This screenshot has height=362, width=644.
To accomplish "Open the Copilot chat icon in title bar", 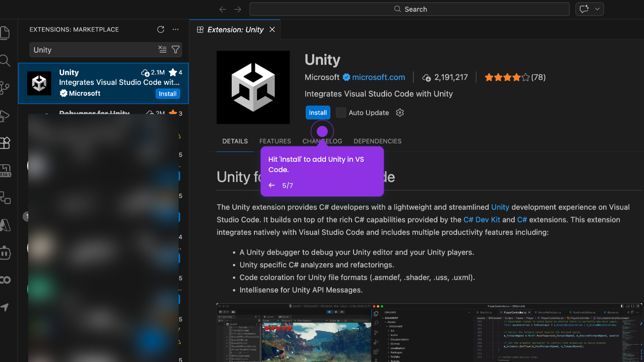I will (x=584, y=9).
